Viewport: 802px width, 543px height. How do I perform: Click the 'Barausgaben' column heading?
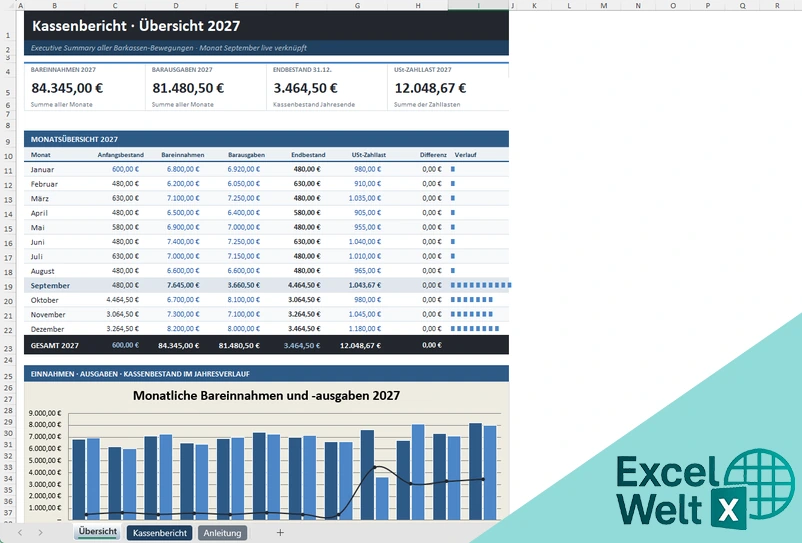pos(247,154)
